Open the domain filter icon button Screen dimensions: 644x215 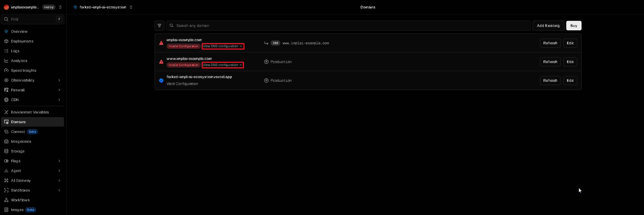[x=159, y=26]
